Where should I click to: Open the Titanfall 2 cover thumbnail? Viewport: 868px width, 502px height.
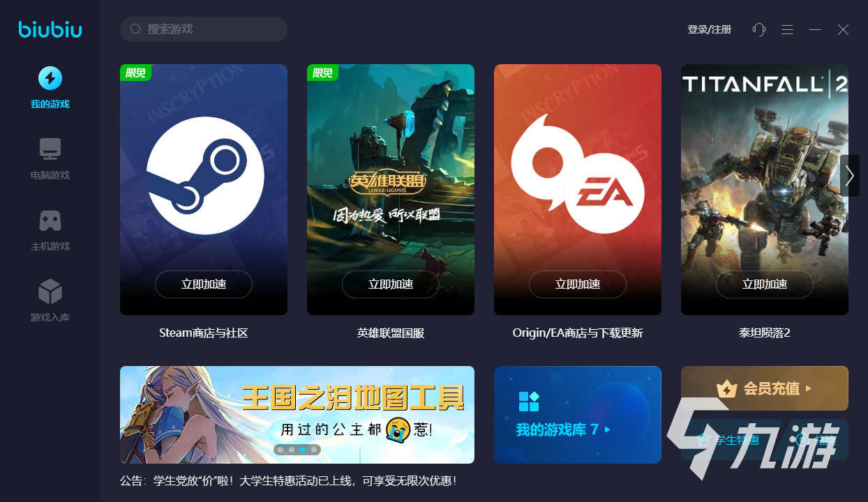[765, 190]
